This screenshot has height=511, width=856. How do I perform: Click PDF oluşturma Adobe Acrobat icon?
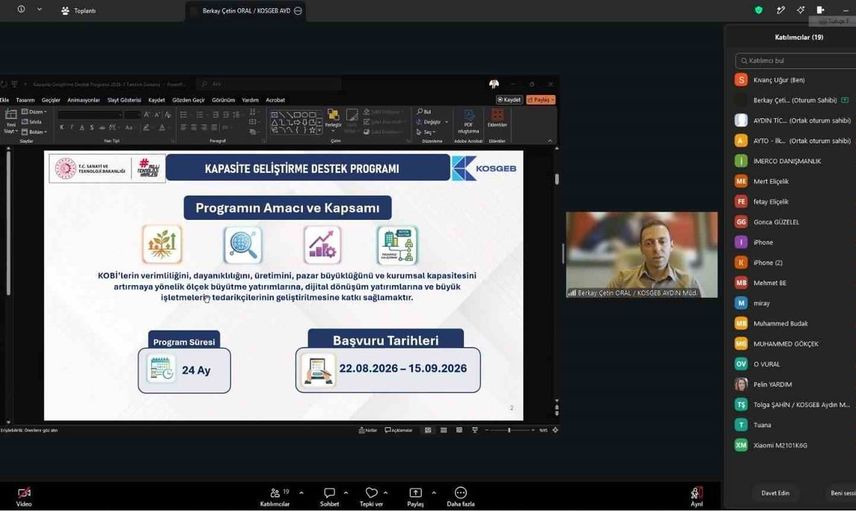(468, 121)
